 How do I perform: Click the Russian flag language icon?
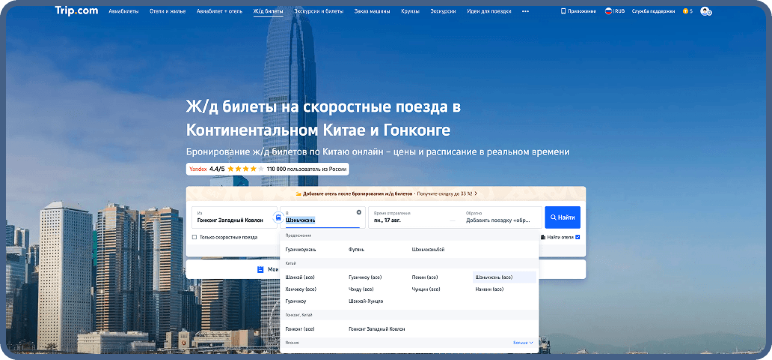pyautogui.click(x=609, y=11)
